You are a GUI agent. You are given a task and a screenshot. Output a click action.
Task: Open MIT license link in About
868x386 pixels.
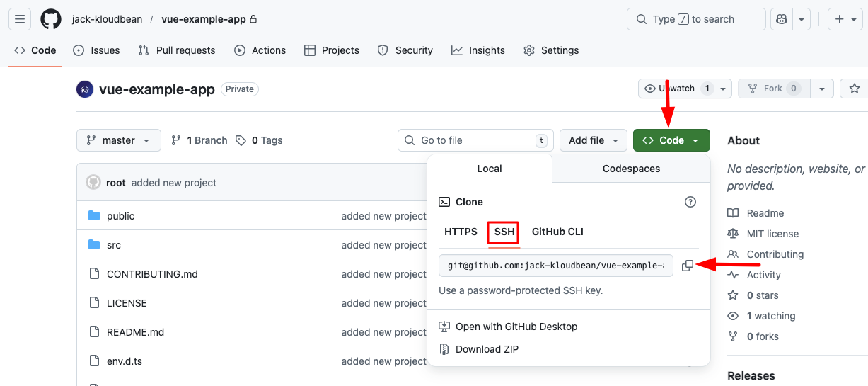coord(763,234)
